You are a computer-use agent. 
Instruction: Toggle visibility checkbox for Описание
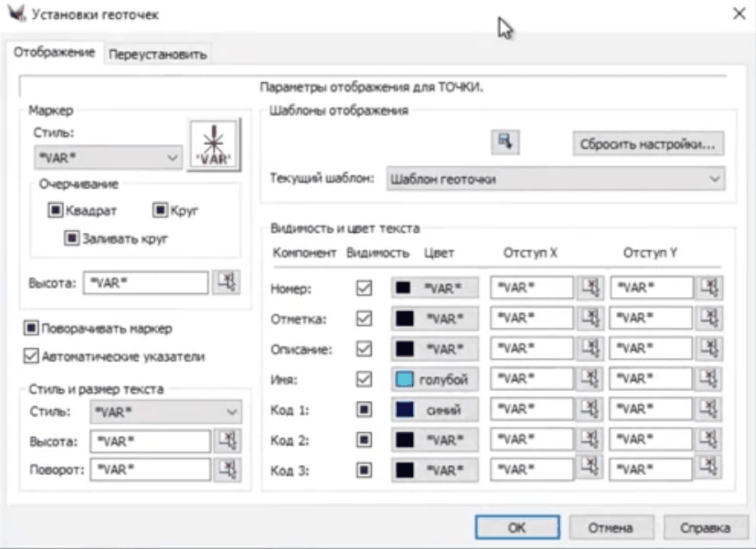pyautogui.click(x=363, y=349)
